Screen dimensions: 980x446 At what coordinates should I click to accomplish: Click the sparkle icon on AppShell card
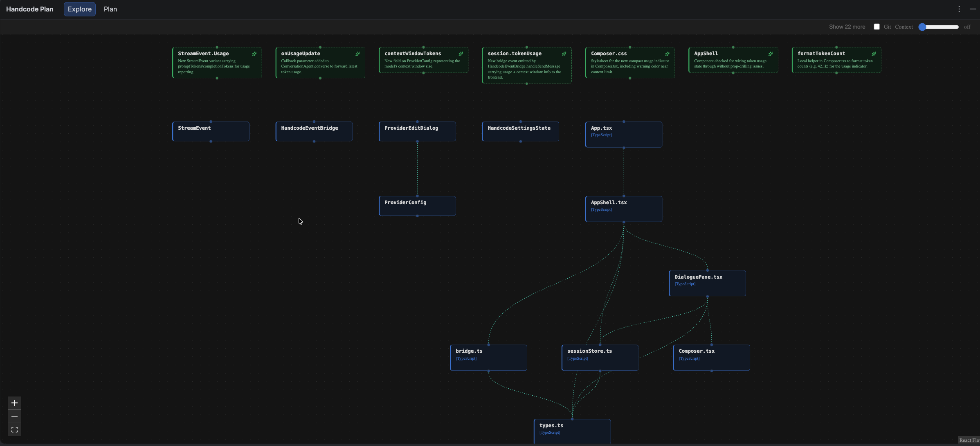coord(771,54)
